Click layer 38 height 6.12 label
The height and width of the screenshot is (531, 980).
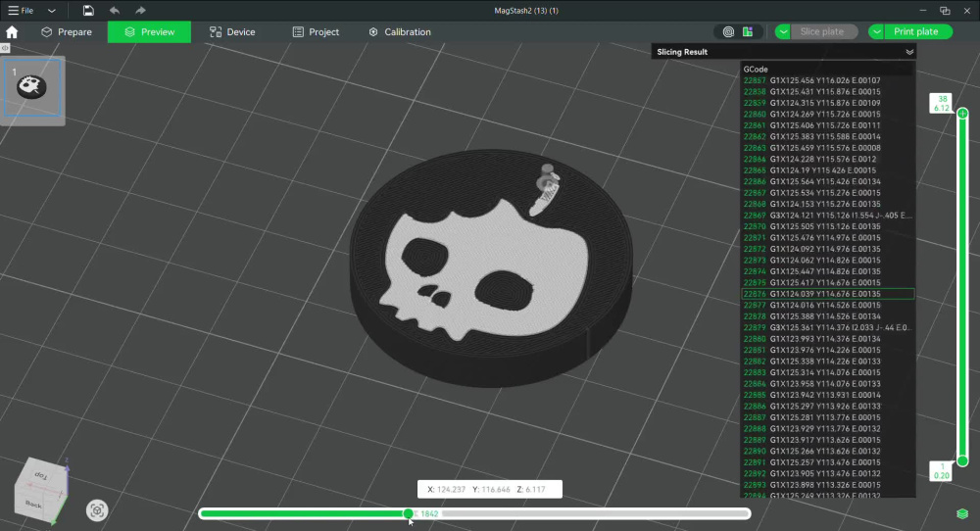click(x=941, y=104)
